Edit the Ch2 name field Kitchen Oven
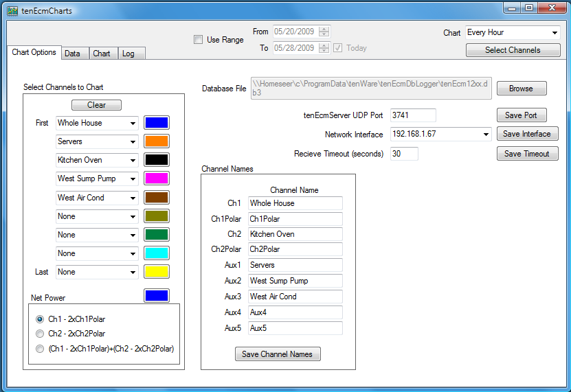This screenshot has height=392, width=571. click(x=295, y=234)
